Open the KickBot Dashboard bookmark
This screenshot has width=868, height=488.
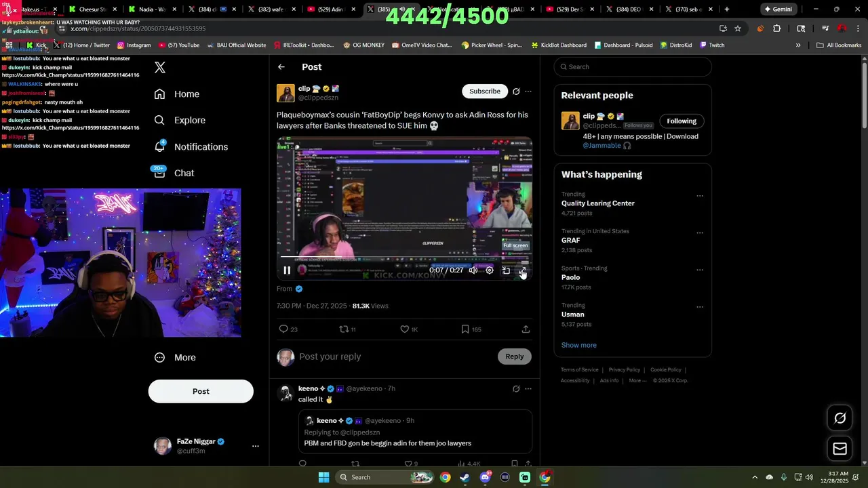coord(559,45)
